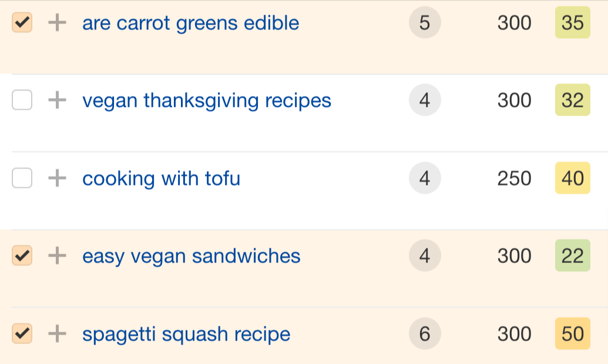Uncheck the 'spagetti squash recipe' checkbox
Screen dimensions: 608x364
pos(22,333)
